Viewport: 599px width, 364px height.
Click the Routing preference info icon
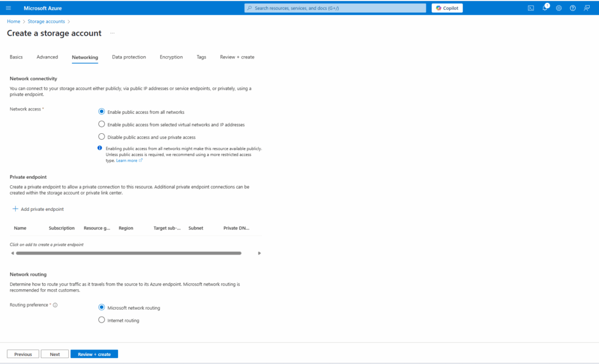(55, 305)
